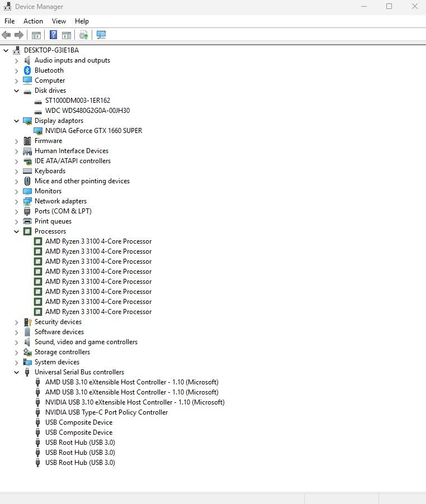Click the Show/Hide action pane icon

pyautogui.click(x=67, y=35)
